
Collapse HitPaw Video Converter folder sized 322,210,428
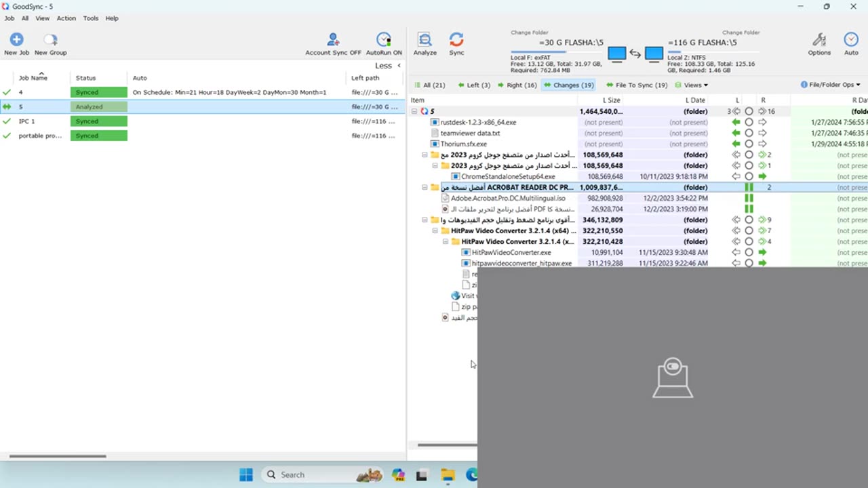(x=446, y=241)
